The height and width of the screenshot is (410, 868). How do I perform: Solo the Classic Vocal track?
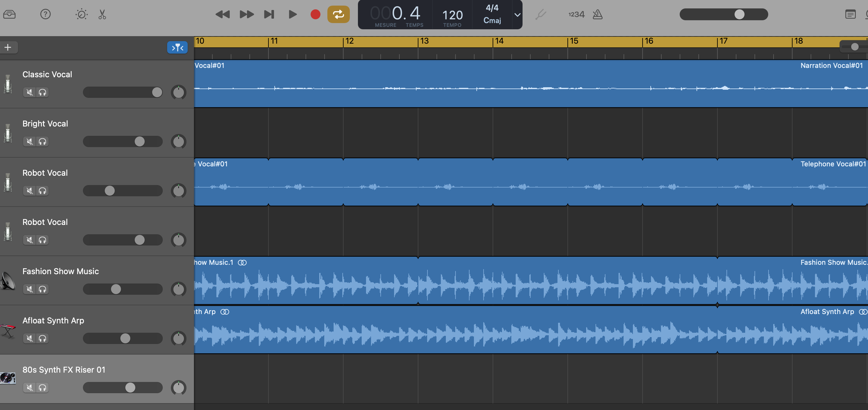pyautogui.click(x=42, y=92)
